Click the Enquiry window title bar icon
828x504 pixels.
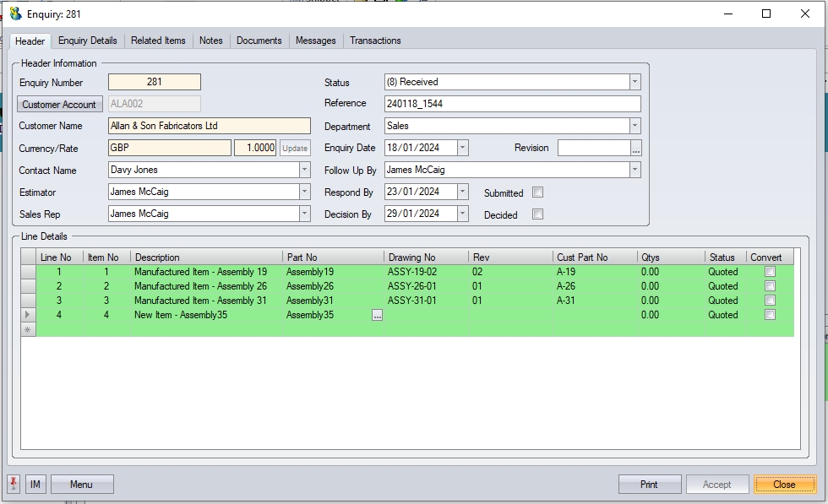click(15, 14)
